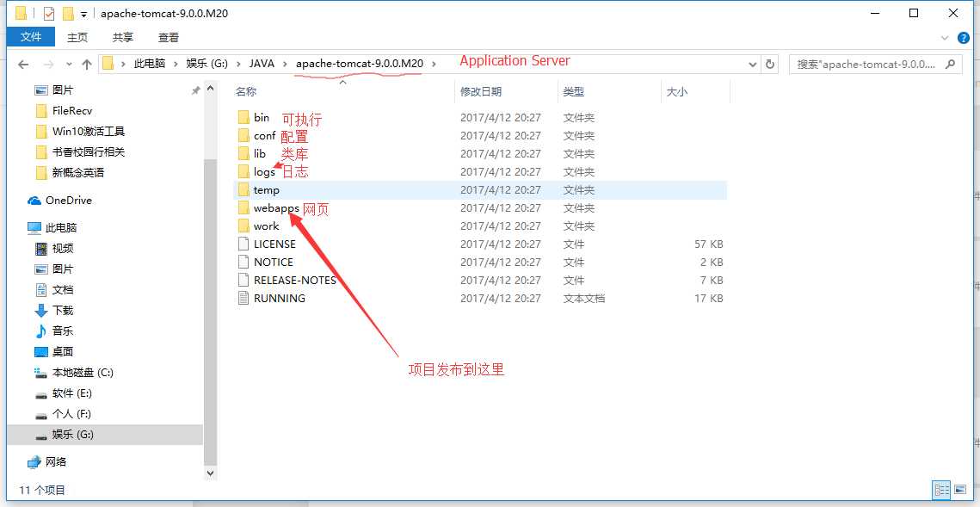Switch to details view layout icon
Viewport: 980px width, 507px height.
coord(942,490)
